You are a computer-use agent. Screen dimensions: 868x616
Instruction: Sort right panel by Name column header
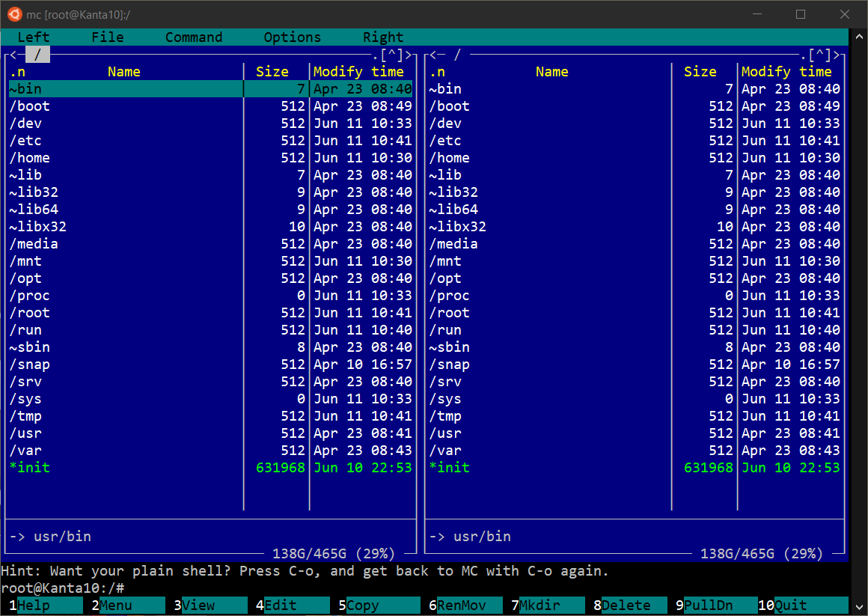pos(552,72)
